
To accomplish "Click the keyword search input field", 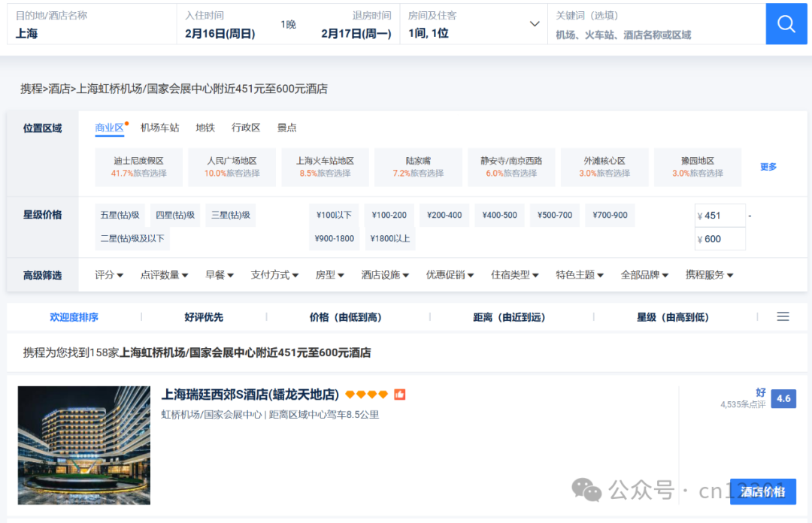I will click(x=656, y=24).
